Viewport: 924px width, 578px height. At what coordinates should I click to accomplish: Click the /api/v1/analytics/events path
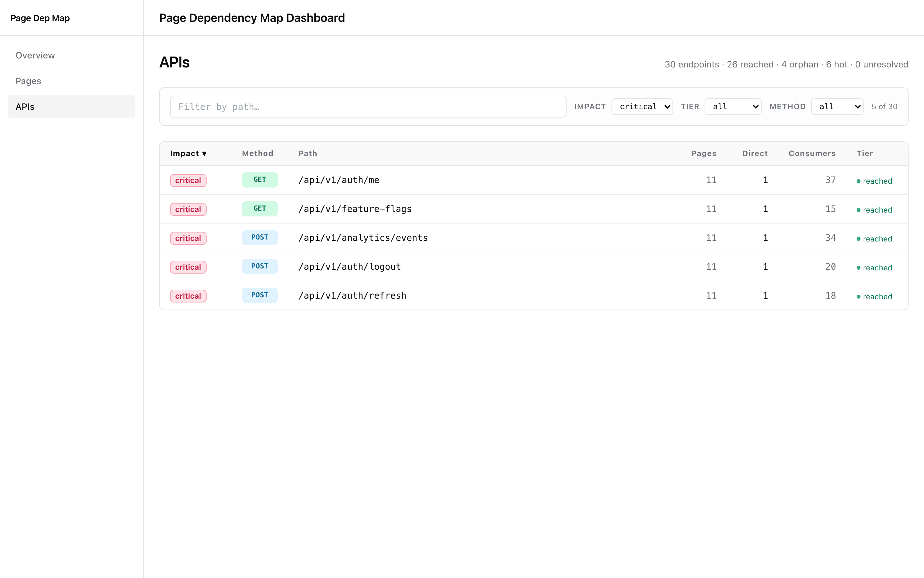(363, 238)
